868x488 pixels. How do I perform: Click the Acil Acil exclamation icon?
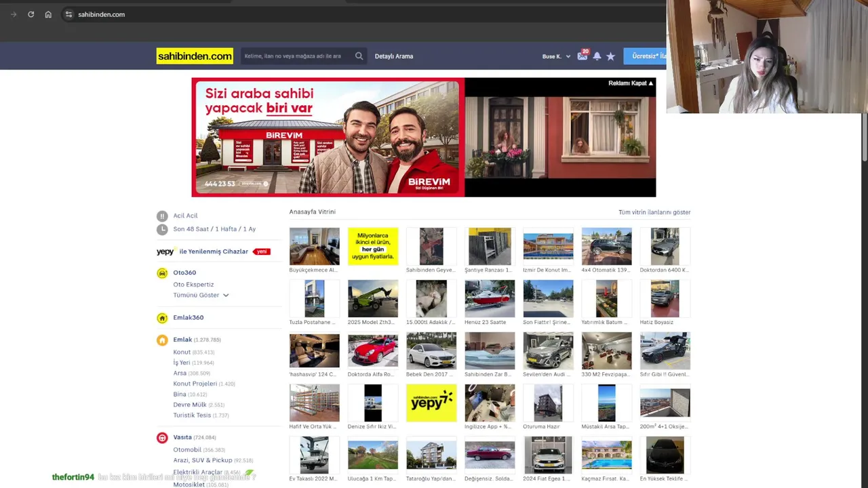[x=162, y=216]
